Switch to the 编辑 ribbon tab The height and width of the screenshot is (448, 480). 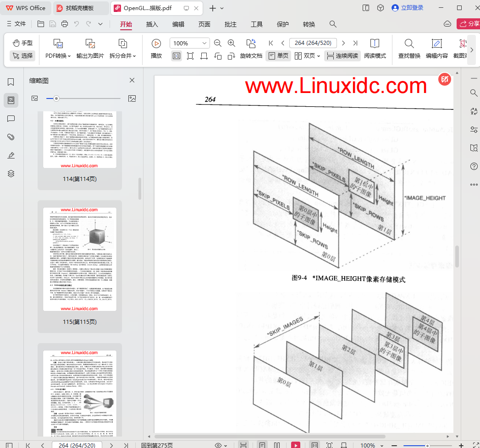click(x=178, y=24)
